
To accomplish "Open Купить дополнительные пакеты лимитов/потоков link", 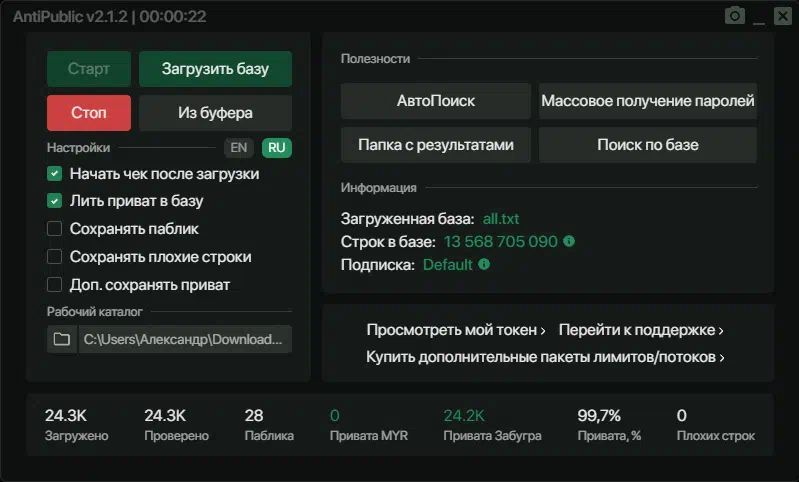I will [545, 357].
